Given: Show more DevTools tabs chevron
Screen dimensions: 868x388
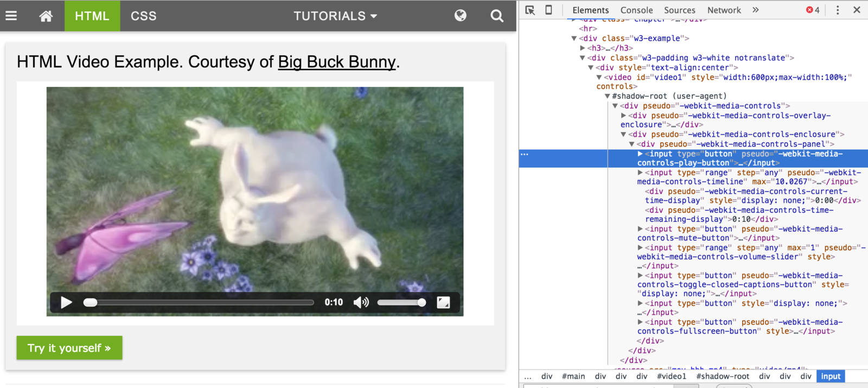Looking at the screenshot, I should pos(756,10).
